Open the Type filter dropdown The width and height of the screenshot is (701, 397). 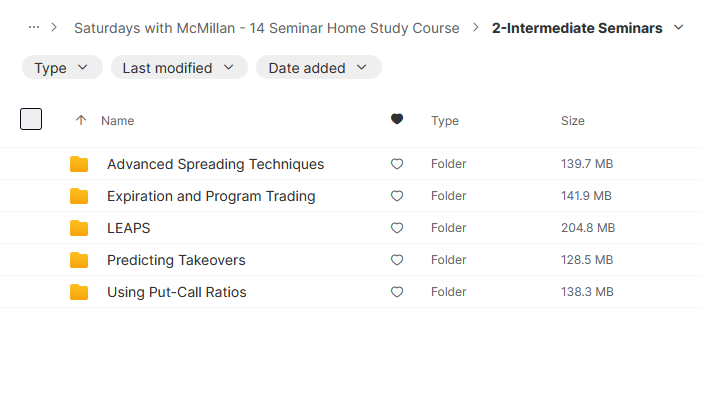pyautogui.click(x=62, y=68)
